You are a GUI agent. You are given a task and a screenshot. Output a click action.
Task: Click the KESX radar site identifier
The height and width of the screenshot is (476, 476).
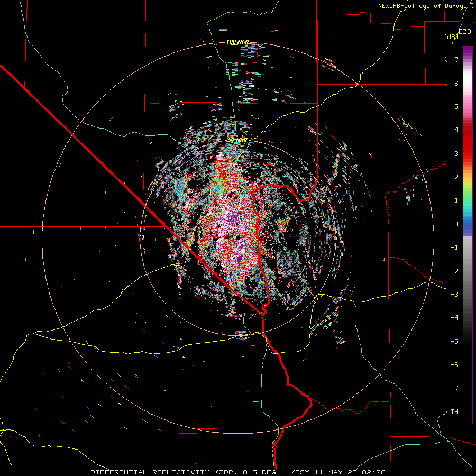[x=301, y=472]
